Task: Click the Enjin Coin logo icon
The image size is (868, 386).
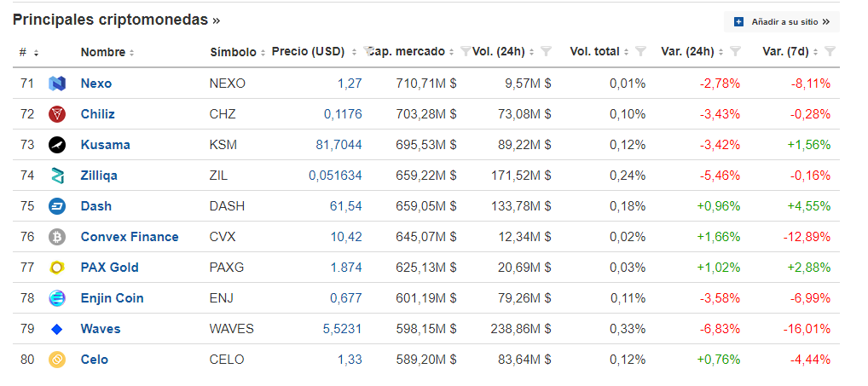Action: tap(57, 298)
